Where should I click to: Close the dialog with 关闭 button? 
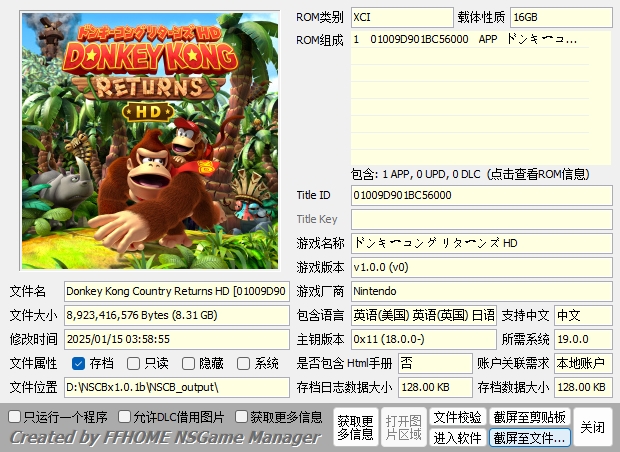(592, 427)
